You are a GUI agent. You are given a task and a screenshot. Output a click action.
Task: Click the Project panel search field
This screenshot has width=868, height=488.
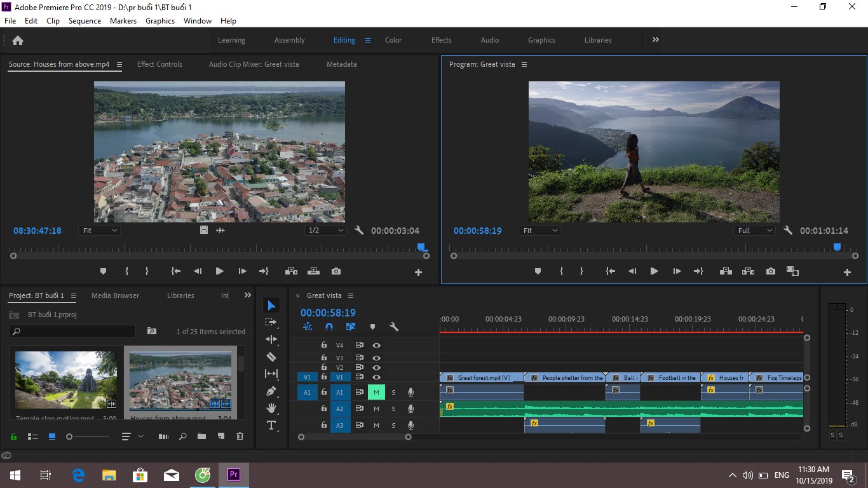click(72, 331)
